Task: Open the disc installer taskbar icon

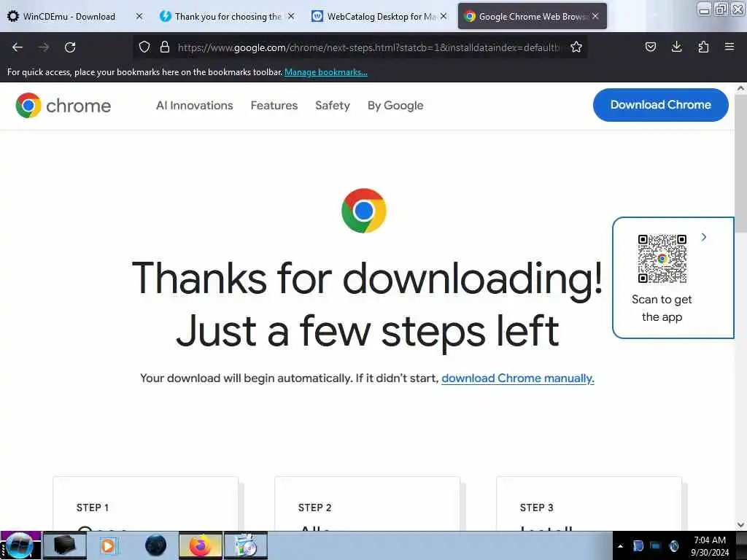Action: point(246,545)
